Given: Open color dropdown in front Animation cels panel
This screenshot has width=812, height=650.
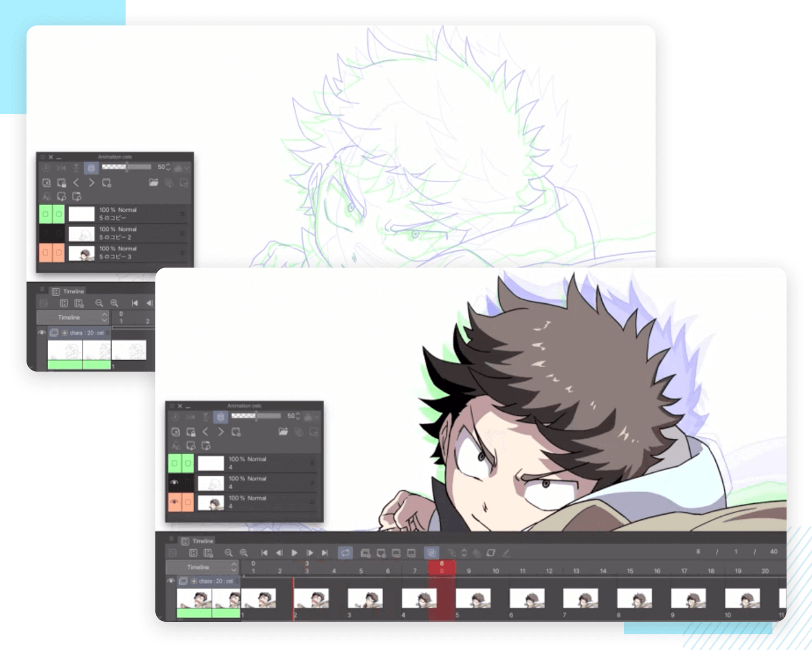Looking at the screenshot, I should [x=312, y=417].
